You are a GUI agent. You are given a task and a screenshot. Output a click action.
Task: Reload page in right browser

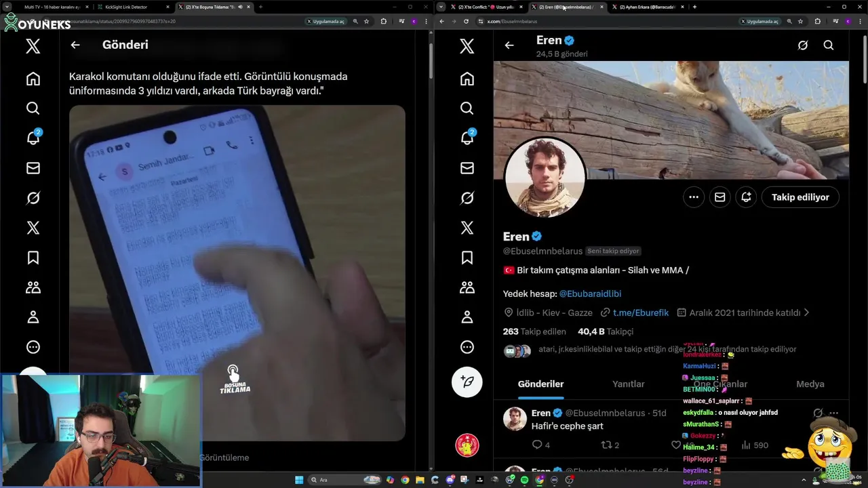pos(466,21)
